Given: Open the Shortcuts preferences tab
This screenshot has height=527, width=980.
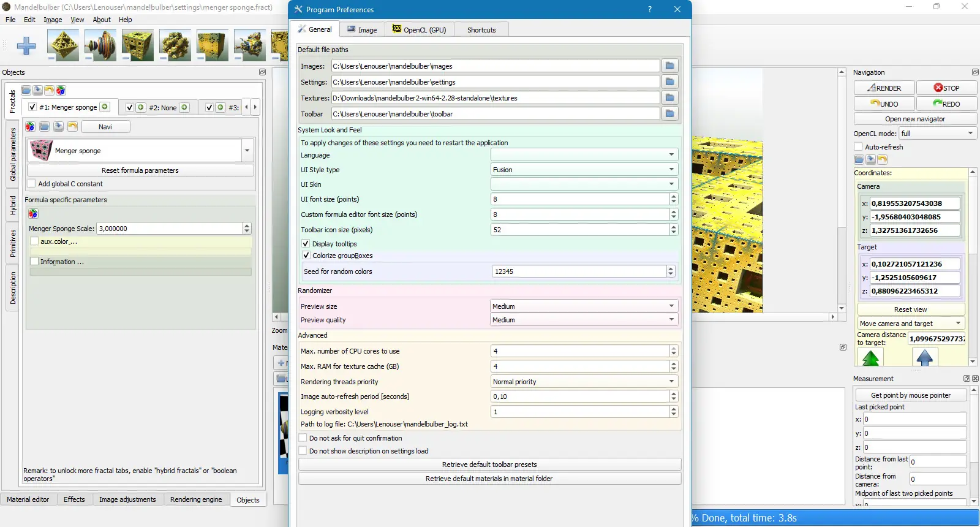Looking at the screenshot, I should (x=481, y=29).
